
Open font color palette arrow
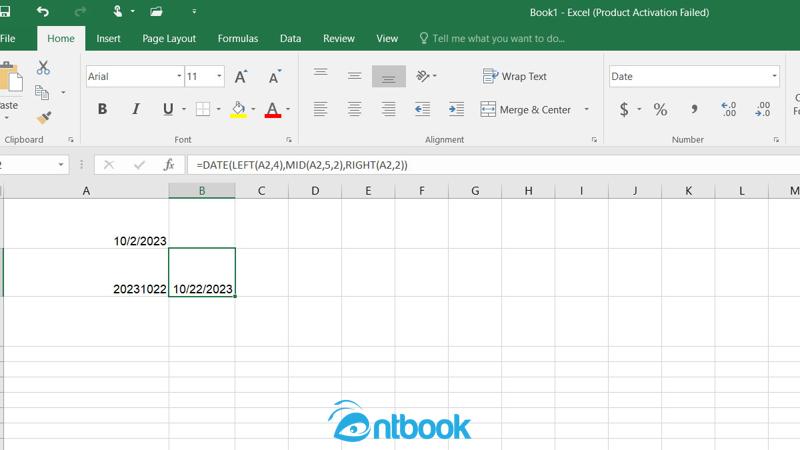coord(288,109)
